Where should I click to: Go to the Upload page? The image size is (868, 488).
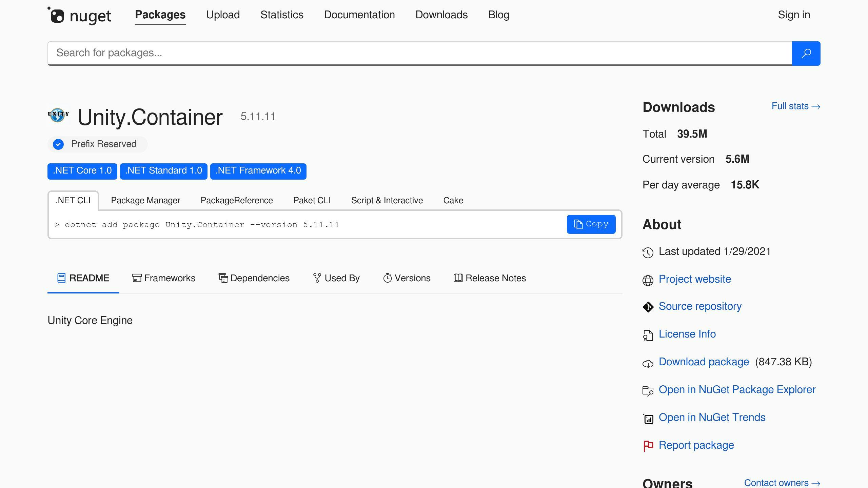223,15
